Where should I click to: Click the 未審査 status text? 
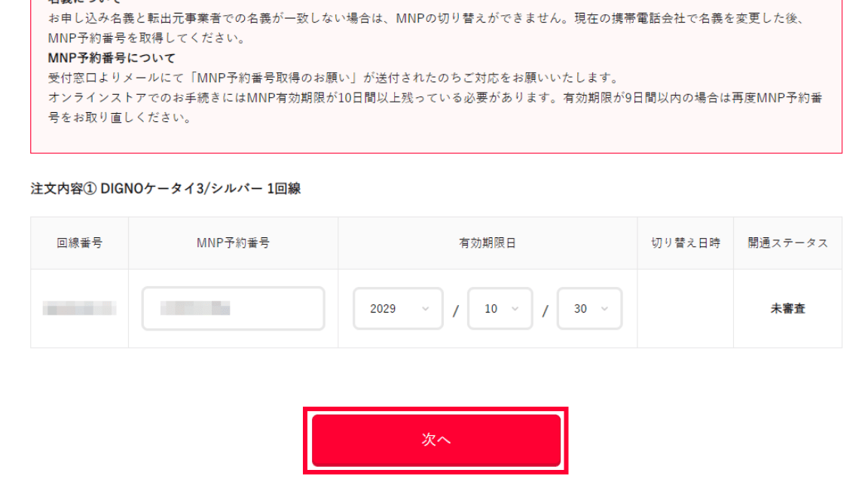click(787, 309)
